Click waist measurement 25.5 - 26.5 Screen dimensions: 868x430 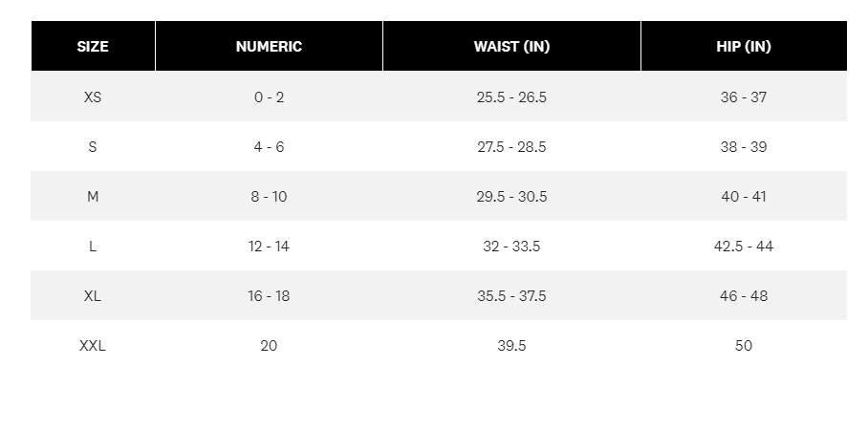click(x=511, y=97)
